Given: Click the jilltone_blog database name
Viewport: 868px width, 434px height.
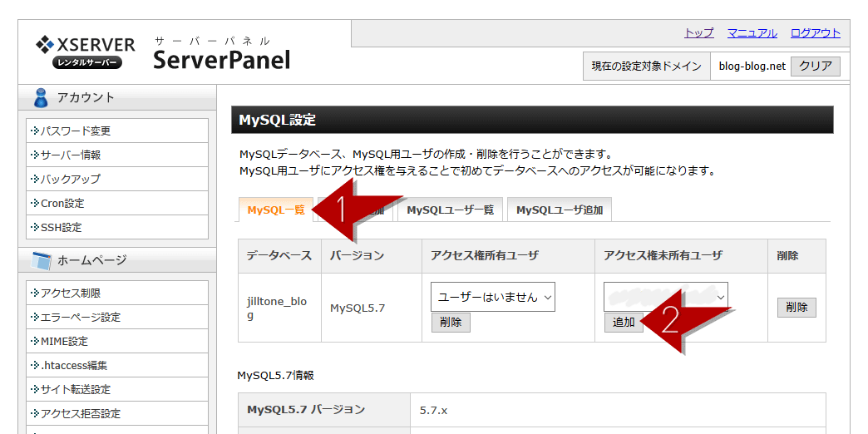Looking at the screenshot, I should (x=277, y=308).
